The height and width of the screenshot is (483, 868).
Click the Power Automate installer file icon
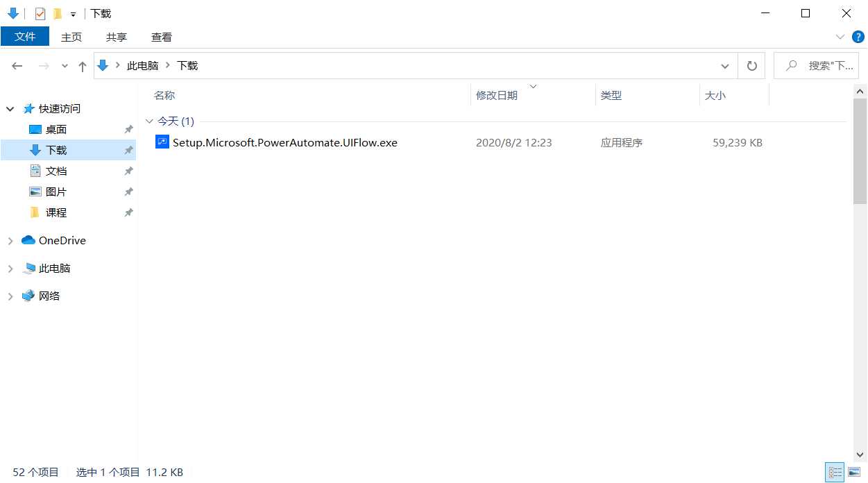click(162, 142)
